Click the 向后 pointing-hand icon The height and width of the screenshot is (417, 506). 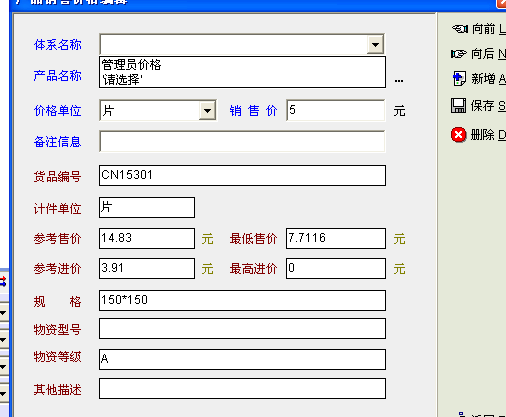[x=459, y=54]
